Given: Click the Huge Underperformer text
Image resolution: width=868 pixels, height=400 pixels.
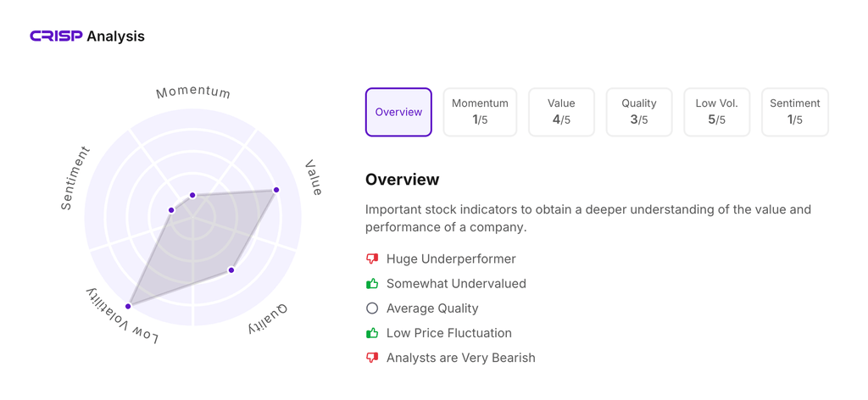Looking at the screenshot, I should [x=451, y=259].
